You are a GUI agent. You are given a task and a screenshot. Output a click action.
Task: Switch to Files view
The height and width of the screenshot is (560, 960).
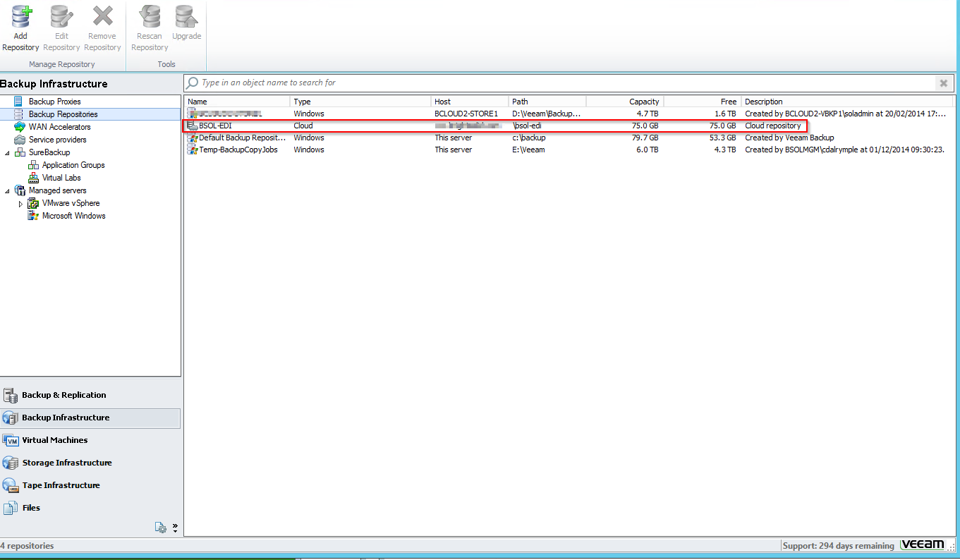[90, 508]
